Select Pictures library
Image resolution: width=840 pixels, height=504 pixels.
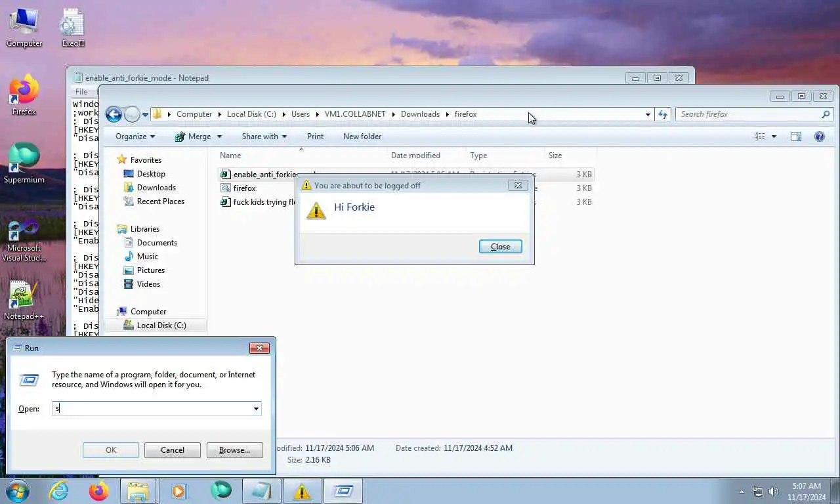pos(151,270)
